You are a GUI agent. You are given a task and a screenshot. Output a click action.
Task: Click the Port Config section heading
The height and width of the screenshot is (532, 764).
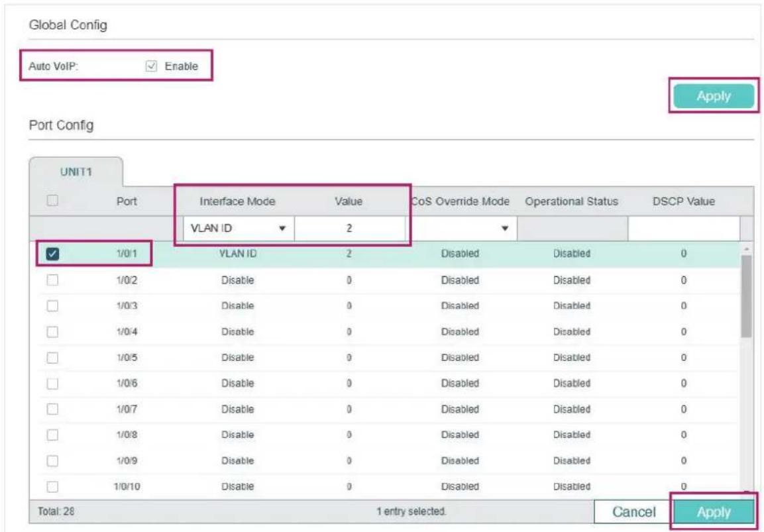(x=62, y=125)
